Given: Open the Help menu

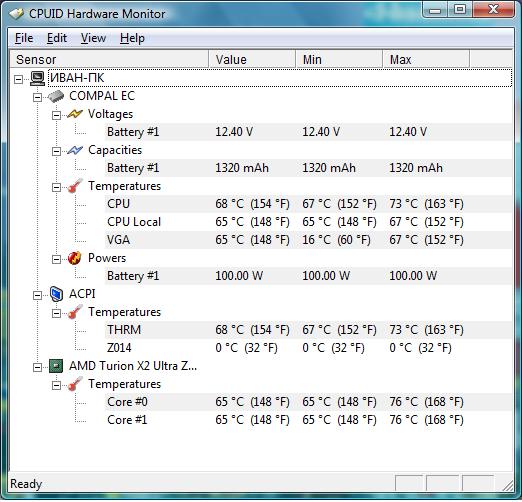Looking at the screenshot, I should point(132,38).
